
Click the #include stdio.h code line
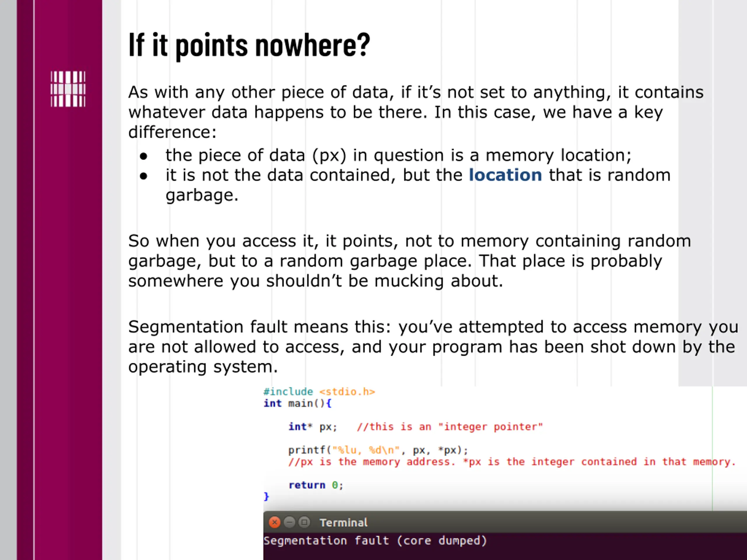[319, 391]
